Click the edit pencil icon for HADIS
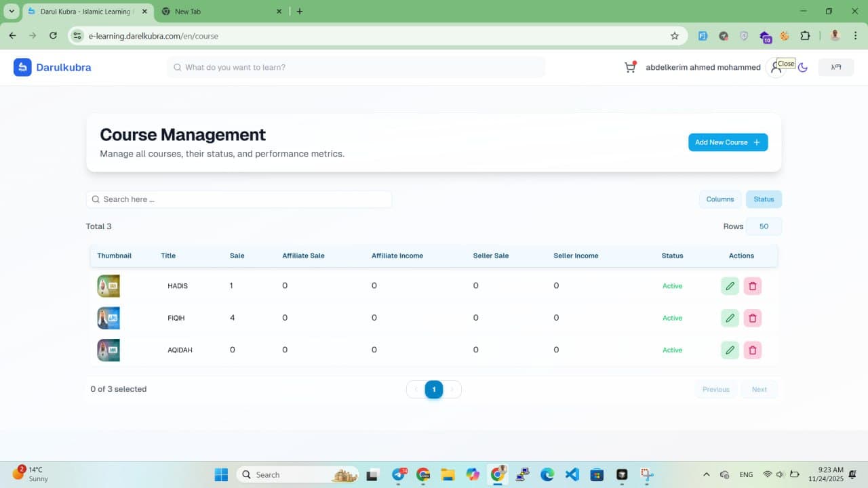 click(x=730, y=286)
